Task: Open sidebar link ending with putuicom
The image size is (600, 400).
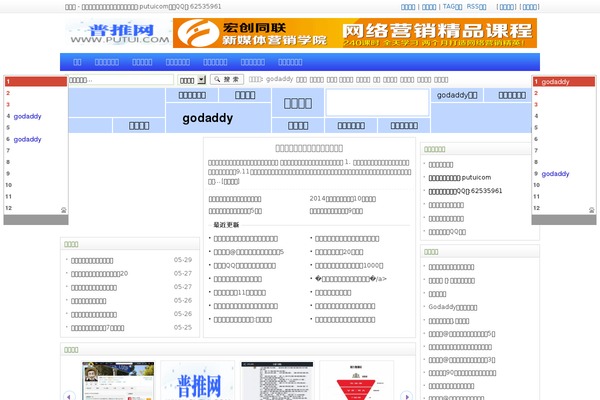Action: [x=460, y=178]
